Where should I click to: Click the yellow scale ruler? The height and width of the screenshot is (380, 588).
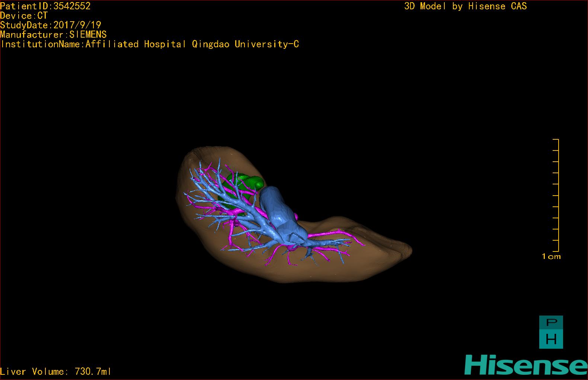556,195
